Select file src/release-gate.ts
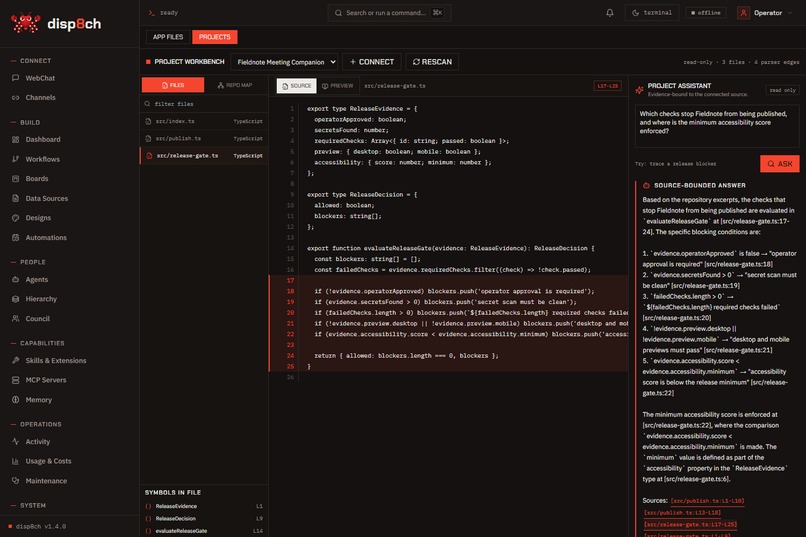Screen dimensions: 806x537 204,156
